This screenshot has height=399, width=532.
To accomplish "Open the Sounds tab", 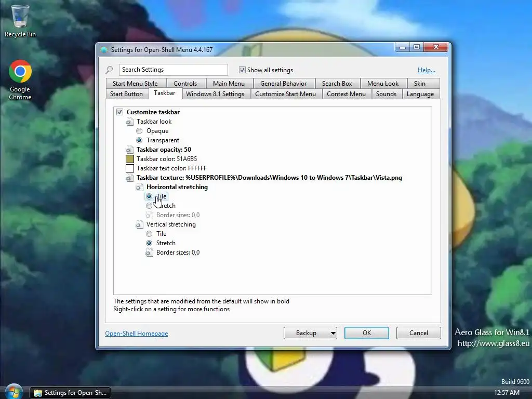I will click(386, 94).
